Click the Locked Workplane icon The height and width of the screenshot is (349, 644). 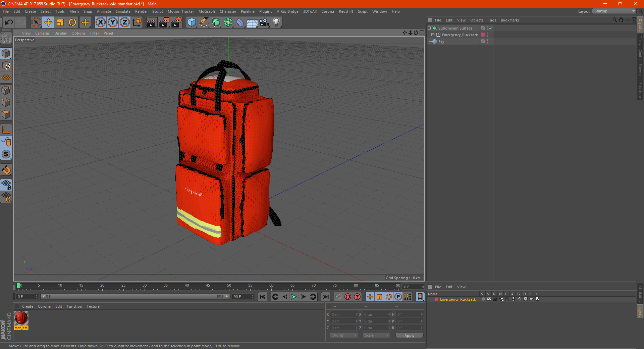(6, 185)
